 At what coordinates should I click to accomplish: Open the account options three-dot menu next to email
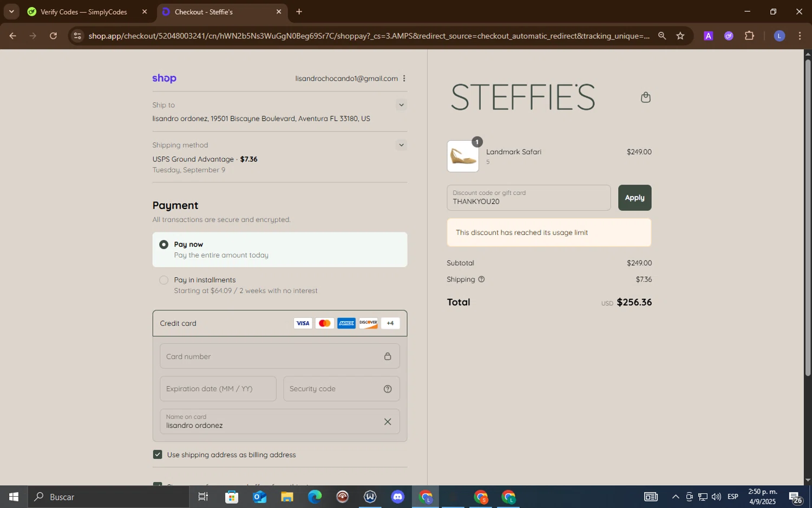(404, 79)
